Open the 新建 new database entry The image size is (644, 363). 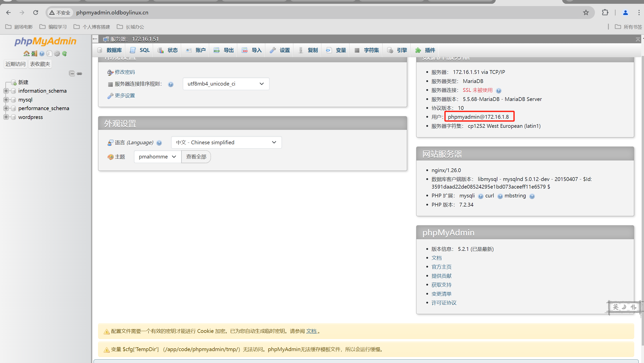(x=23, y=82)
